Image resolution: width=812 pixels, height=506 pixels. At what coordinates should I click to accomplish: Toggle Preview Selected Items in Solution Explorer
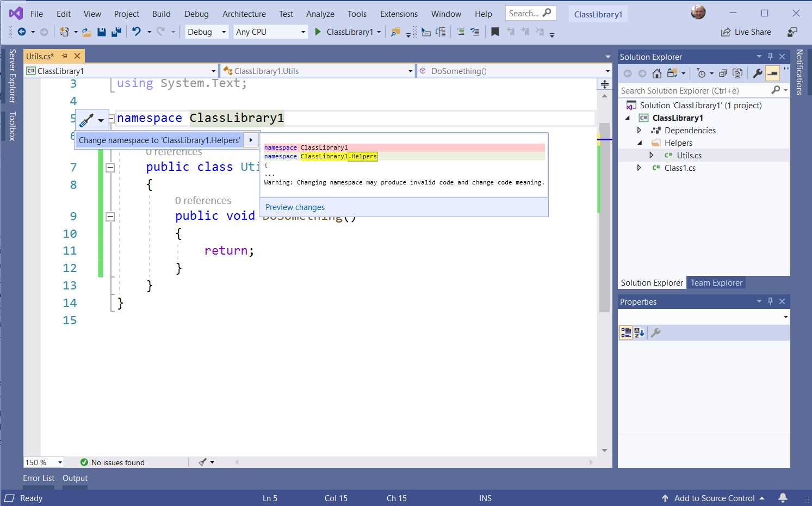(x=771, y=72)
